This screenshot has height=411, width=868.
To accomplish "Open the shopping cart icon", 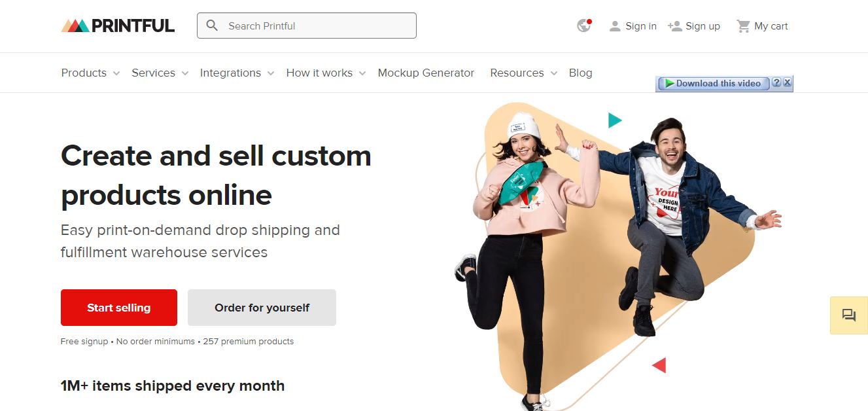I will click(x=743, y=26).
